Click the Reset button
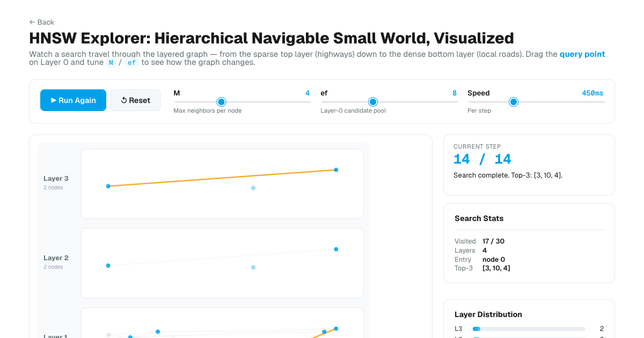 (x=136, y=100)
